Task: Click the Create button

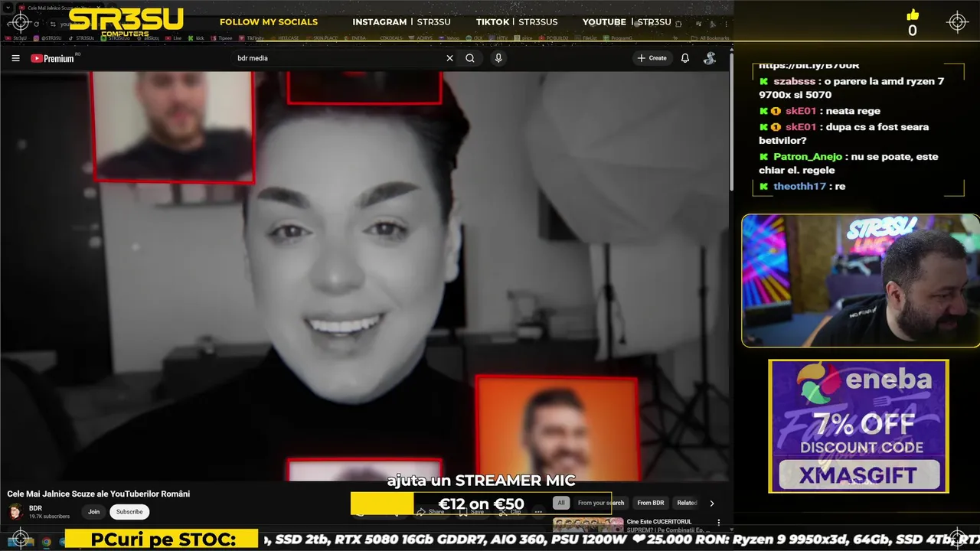Action: point(652,58)
